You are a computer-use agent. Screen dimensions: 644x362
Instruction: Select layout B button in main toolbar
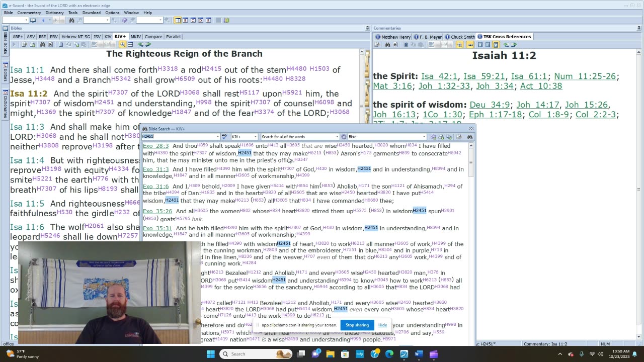pos(185,20)
